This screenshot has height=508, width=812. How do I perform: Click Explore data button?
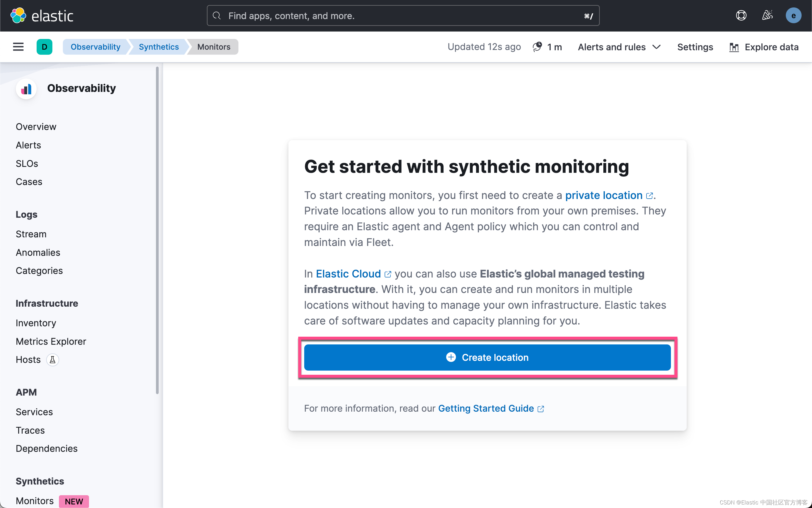coord(764,47)
